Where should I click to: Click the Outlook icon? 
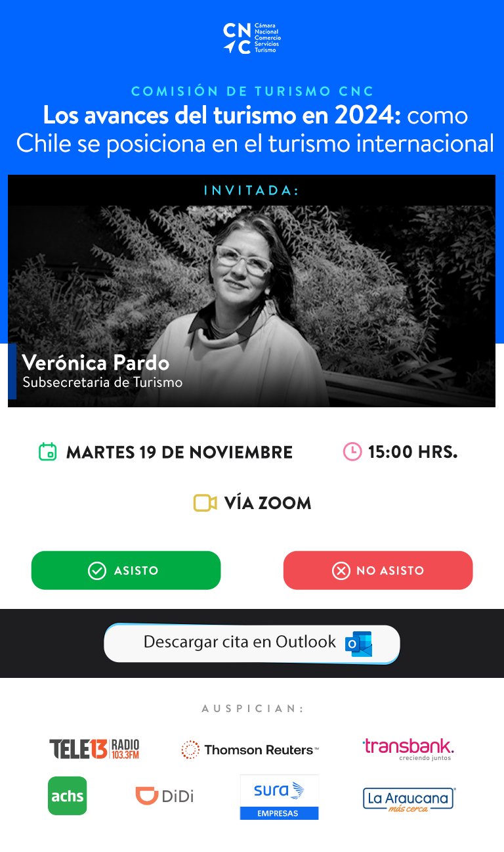[x=359, y=644]
